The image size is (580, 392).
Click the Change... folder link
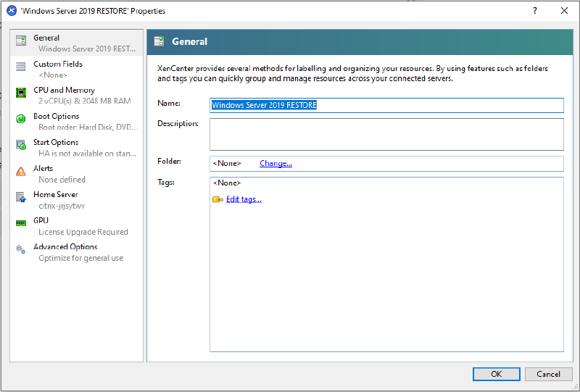276,164
